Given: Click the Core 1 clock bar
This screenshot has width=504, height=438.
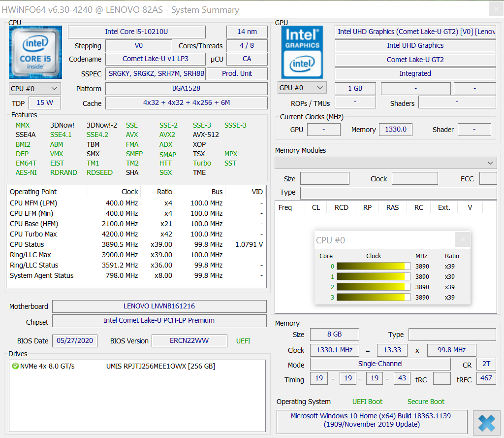Looking at the screenshot, I should tap(374, 276).
